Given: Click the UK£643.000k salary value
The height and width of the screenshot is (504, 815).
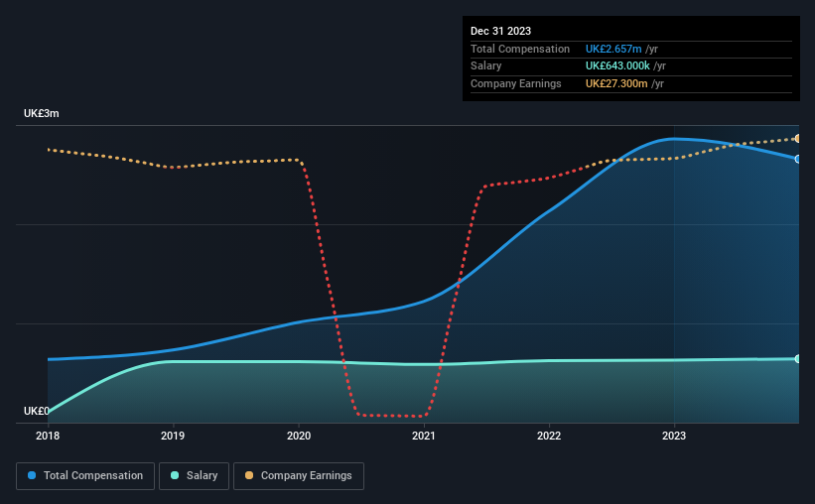Looking at the screenshot, I should [617, 66].
